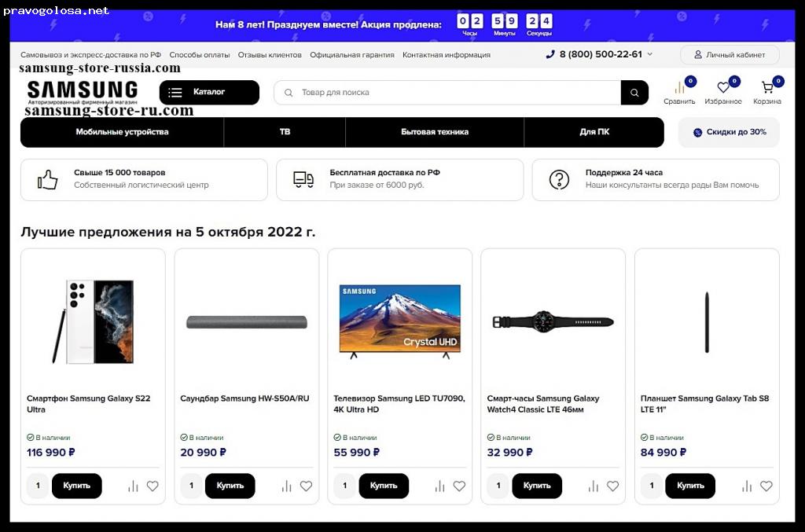Expand the Мобильные устройства category
Image resolution: width=805 pixels, height=532 pixels.
click(122, 132)
